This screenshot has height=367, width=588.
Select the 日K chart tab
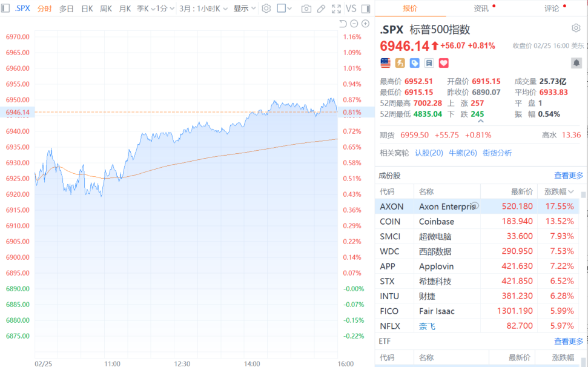[87, 8]
